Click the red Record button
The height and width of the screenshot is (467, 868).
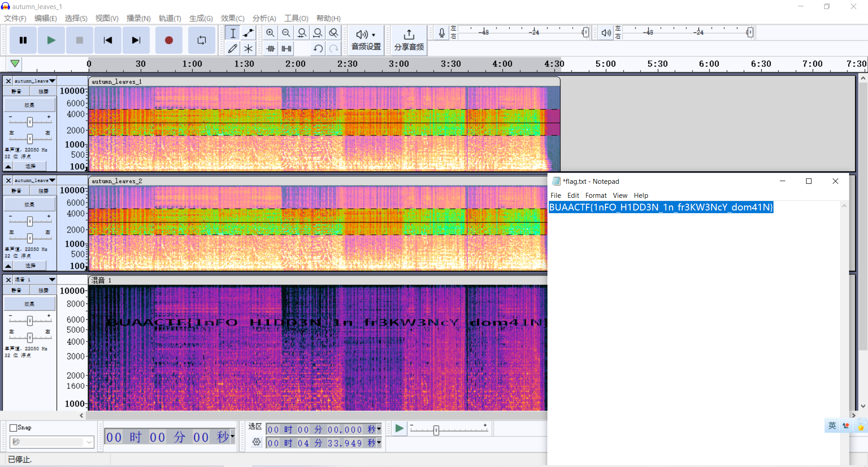pos(169,40)
